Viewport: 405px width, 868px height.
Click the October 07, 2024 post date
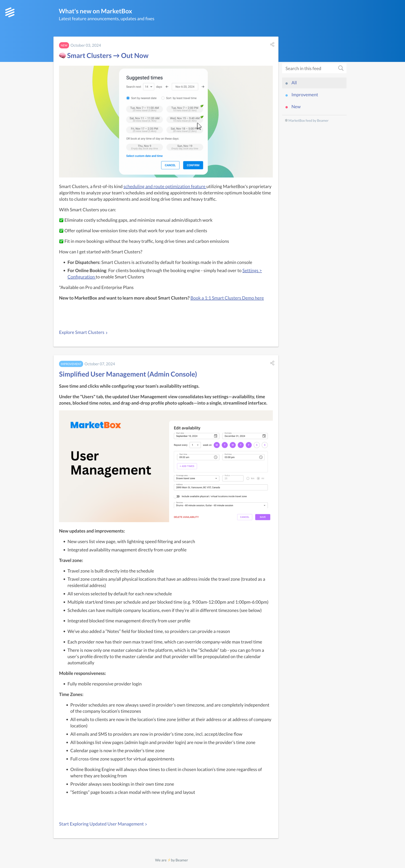coord(100,364)
